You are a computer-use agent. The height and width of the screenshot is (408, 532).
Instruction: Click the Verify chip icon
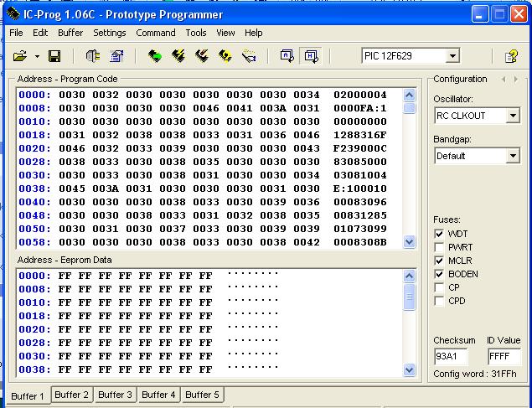[225, 56]
